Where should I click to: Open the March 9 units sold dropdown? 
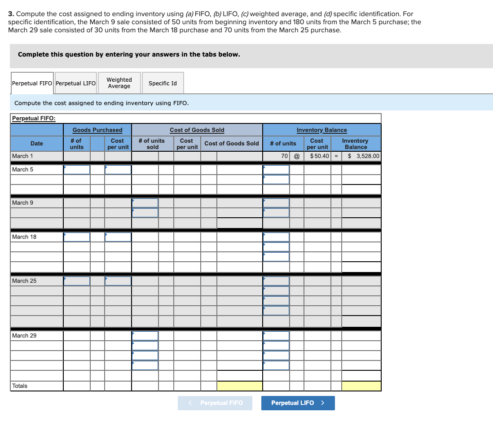click(144, 202)
